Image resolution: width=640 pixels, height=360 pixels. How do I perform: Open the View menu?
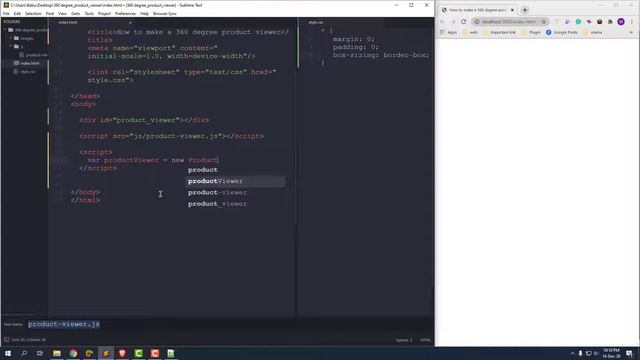(x=62, y=13)
